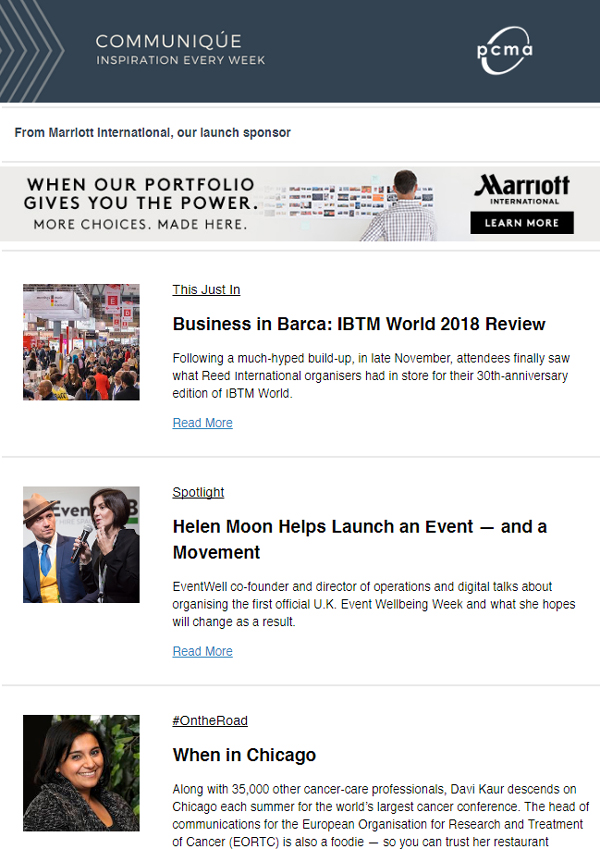
Task: Open the When in Chicago headline
Action: (x=244, y=755)
